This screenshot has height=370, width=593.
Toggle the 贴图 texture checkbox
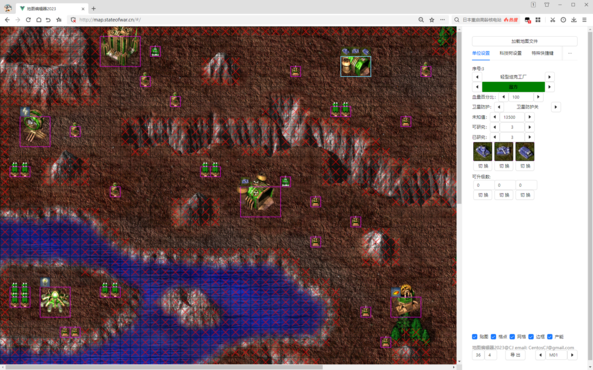(475, 337)
